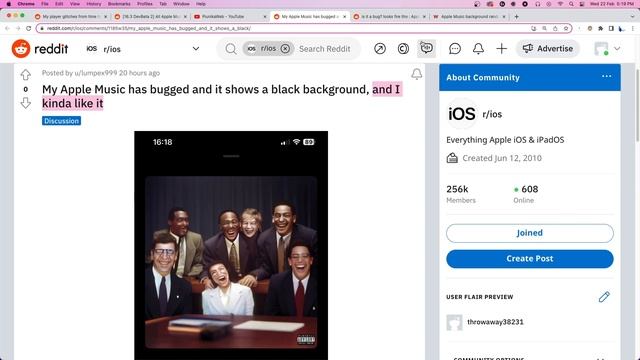This screenshot has height=360, width=640.
Task: Click the search magnifier icon in Reddit bar
Action: tap(231, 49)
